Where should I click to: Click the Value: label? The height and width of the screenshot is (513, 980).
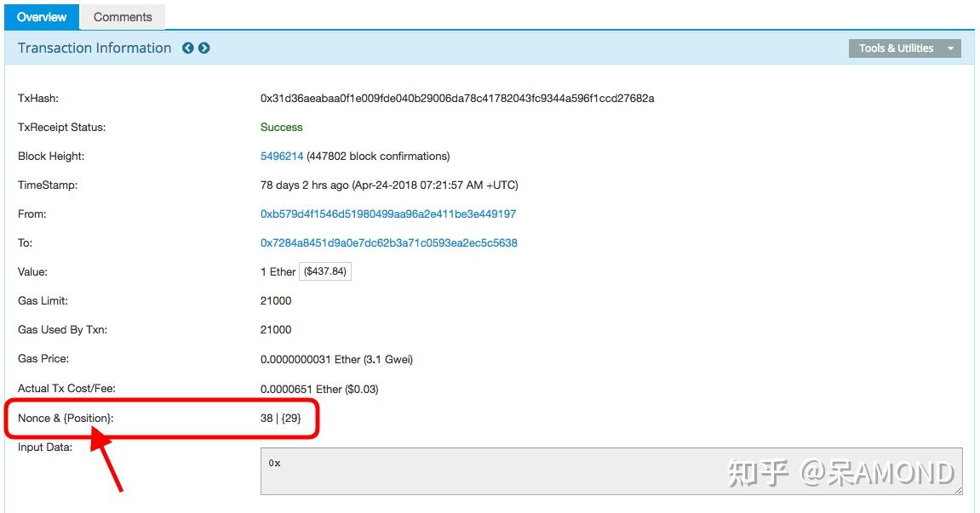pos(32,271)
